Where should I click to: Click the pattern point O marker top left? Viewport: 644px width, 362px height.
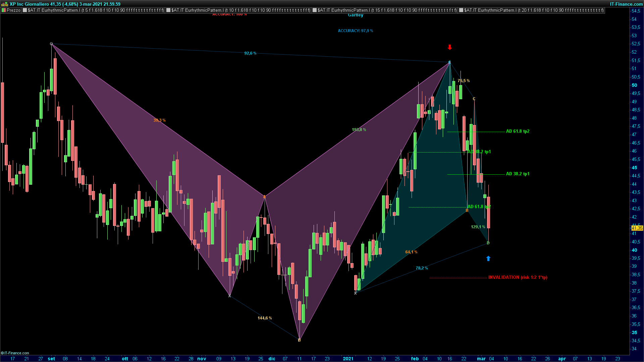[51, 44]
